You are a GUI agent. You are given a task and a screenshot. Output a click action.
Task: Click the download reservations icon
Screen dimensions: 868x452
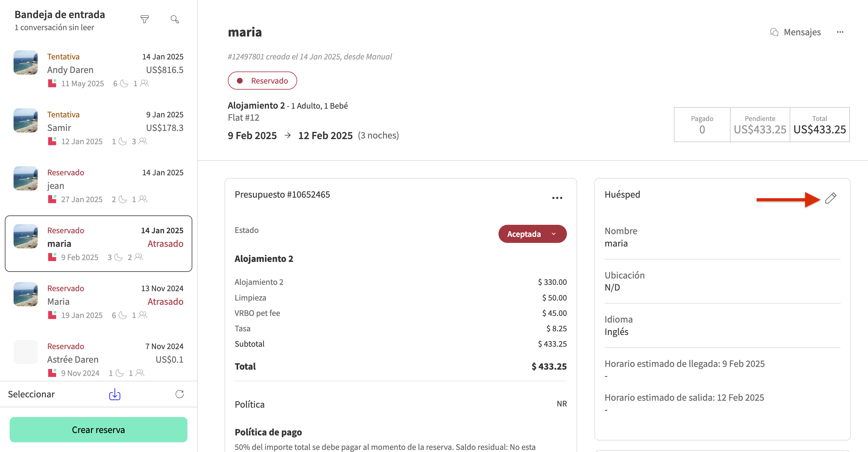115,394
